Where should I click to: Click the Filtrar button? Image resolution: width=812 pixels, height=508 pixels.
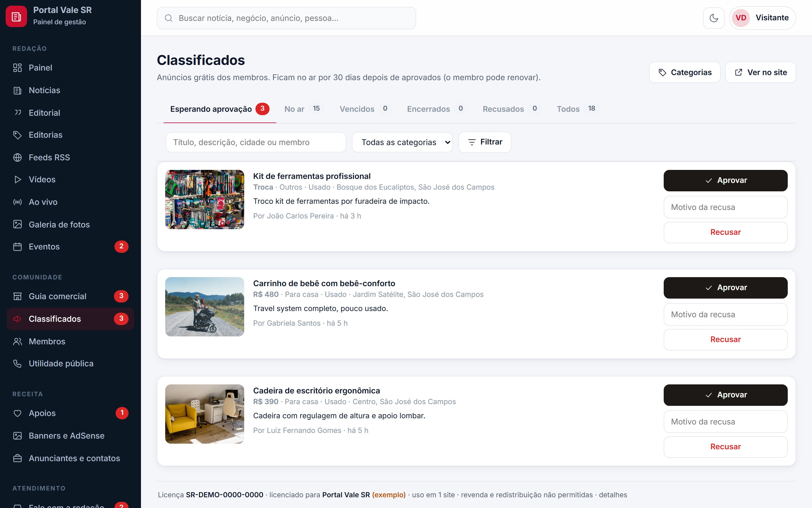coord(484,142)
